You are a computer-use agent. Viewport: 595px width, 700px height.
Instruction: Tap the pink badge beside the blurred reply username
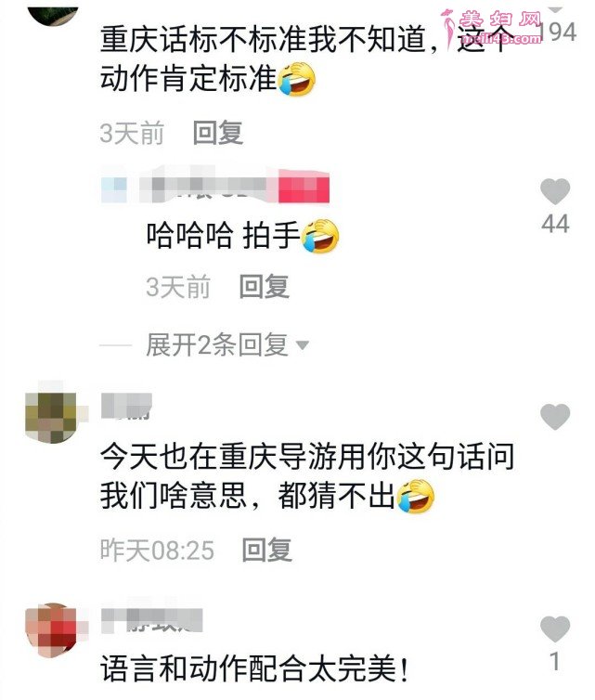click(x=304, y=187)
